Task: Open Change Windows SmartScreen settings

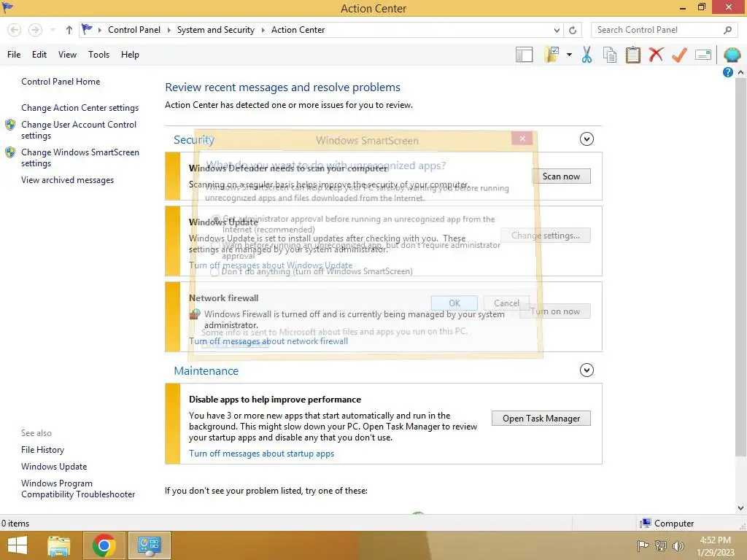Action: 80,157
